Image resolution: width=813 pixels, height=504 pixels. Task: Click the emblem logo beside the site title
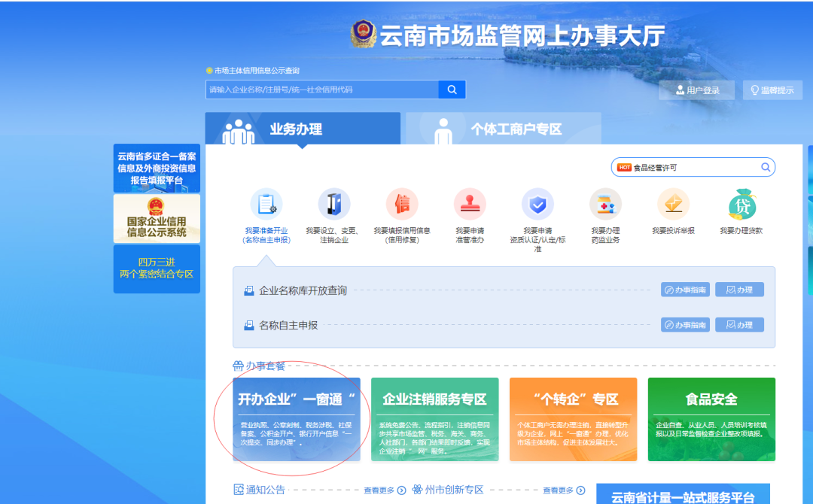[363, 34]
